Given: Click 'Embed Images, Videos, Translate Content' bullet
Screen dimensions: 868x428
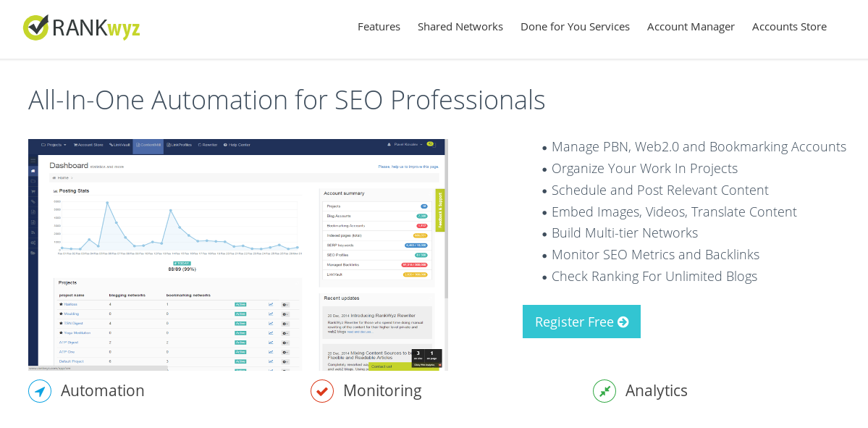Looking at the screenshot, I should tap(674, 211).
